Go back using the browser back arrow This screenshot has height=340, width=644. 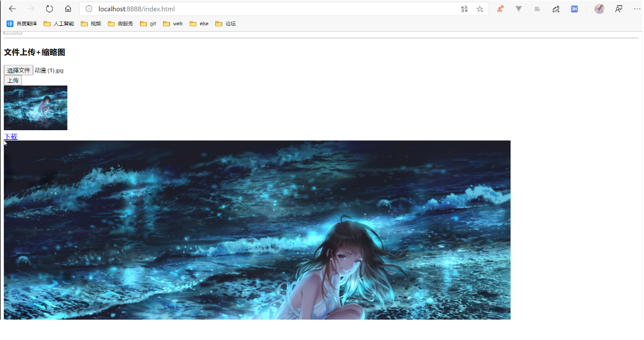(x=12, y=9)
